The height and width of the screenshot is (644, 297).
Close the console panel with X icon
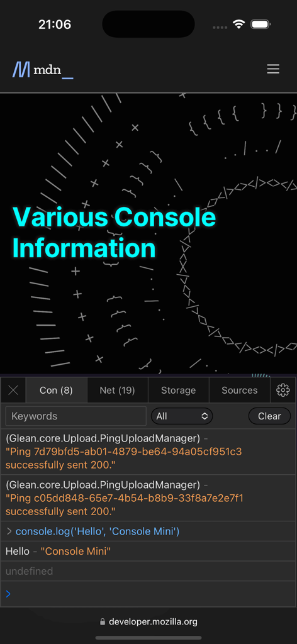(x=13, y=390)
